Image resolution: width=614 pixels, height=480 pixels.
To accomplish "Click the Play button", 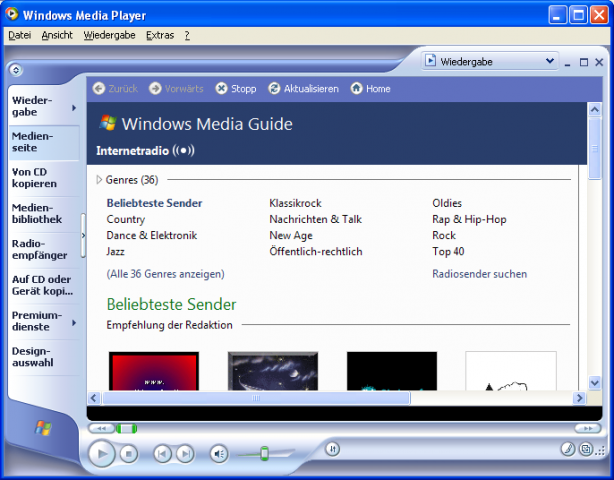I will point(101,453).
